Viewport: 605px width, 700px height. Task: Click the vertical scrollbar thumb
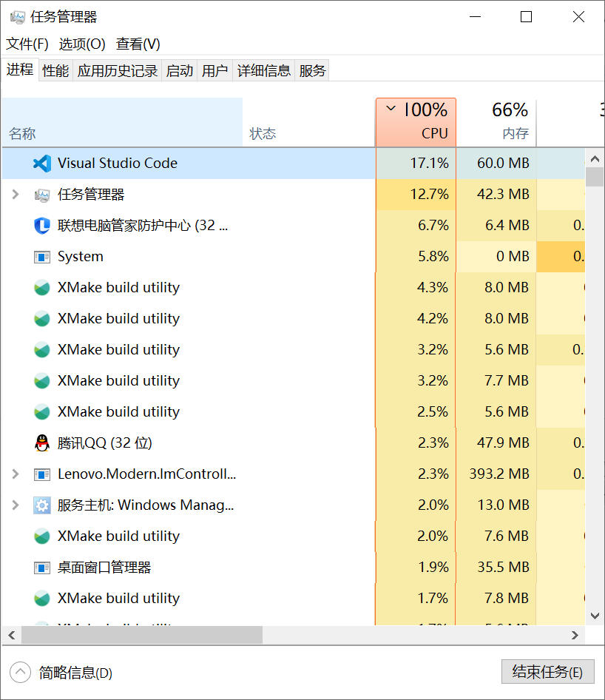click(x=595, y=177)
